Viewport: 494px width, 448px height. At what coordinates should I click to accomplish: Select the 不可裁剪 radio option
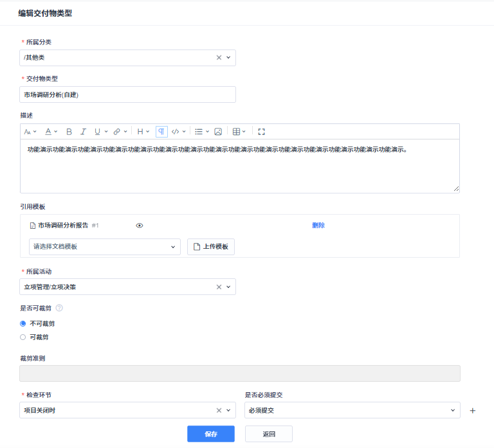point(23,324)
